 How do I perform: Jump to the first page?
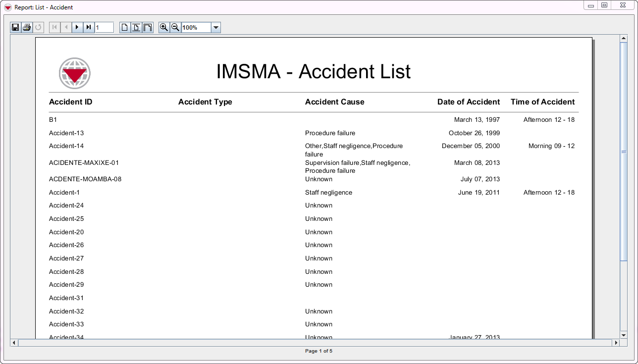click(x=54, y=27)
